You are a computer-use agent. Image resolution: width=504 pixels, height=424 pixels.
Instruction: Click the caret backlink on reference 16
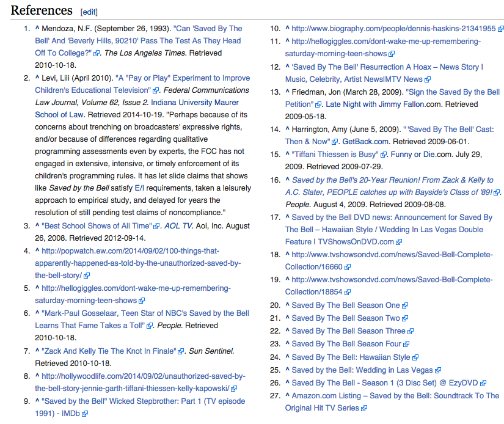click(x=287, y=179)
